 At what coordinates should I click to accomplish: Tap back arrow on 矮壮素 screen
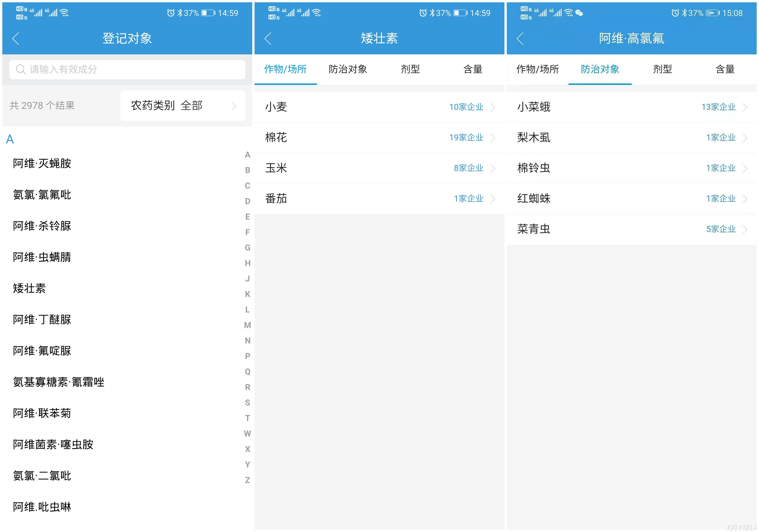click(268, 39)
